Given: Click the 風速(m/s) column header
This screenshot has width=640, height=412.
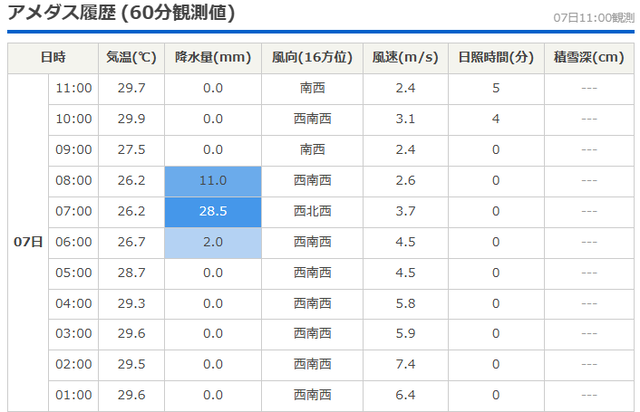Looking at the screenshot, I should [405, 57].
